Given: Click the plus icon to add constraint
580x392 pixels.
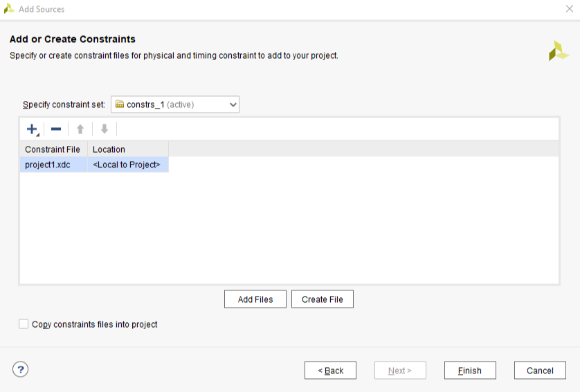Looking at the screenshot, I should coord(32,129).
